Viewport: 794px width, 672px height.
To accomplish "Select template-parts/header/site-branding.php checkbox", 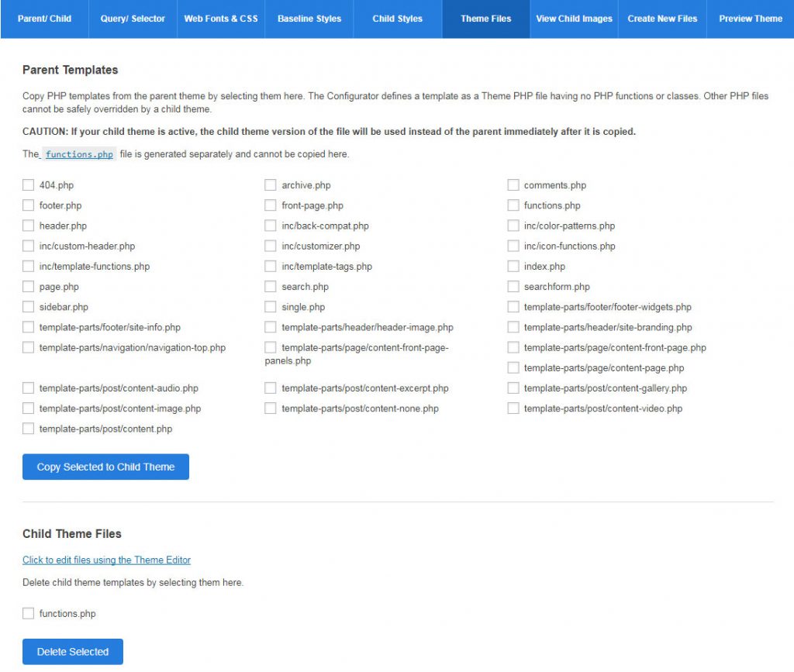I will pos(513,327).
